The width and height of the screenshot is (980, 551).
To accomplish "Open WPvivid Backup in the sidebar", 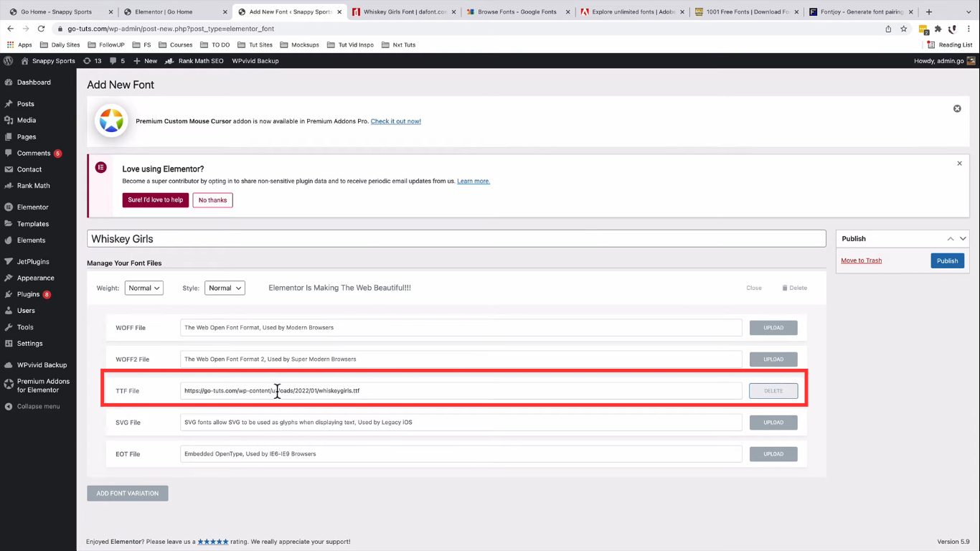I will click(42, 365).
